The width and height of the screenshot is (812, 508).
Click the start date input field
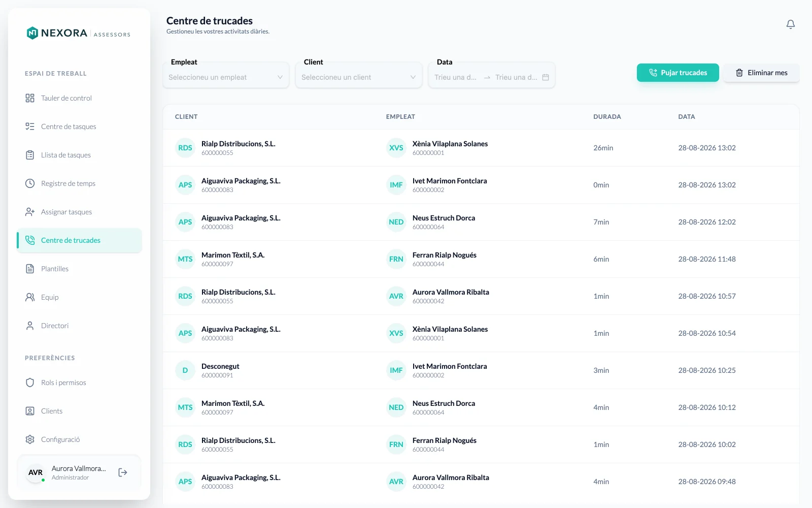tap(456, 77)
